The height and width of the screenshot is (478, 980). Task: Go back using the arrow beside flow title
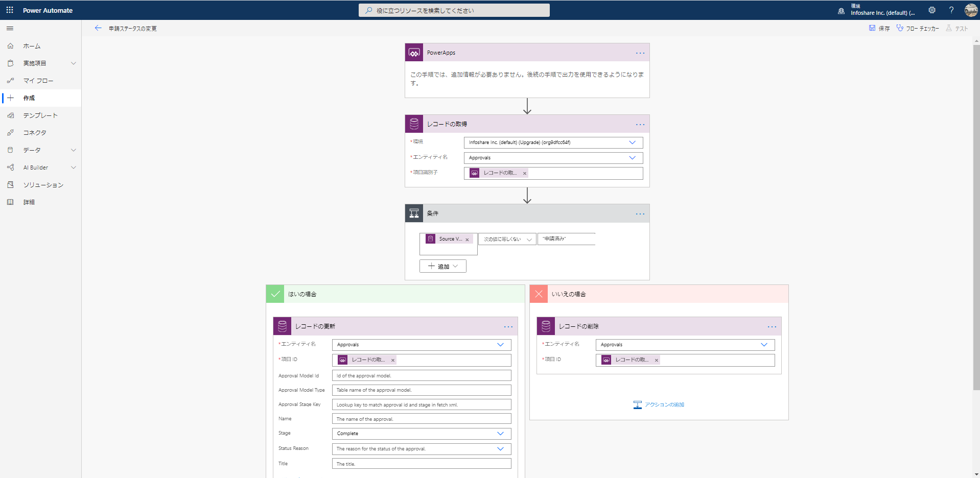[x=98, y=28]
